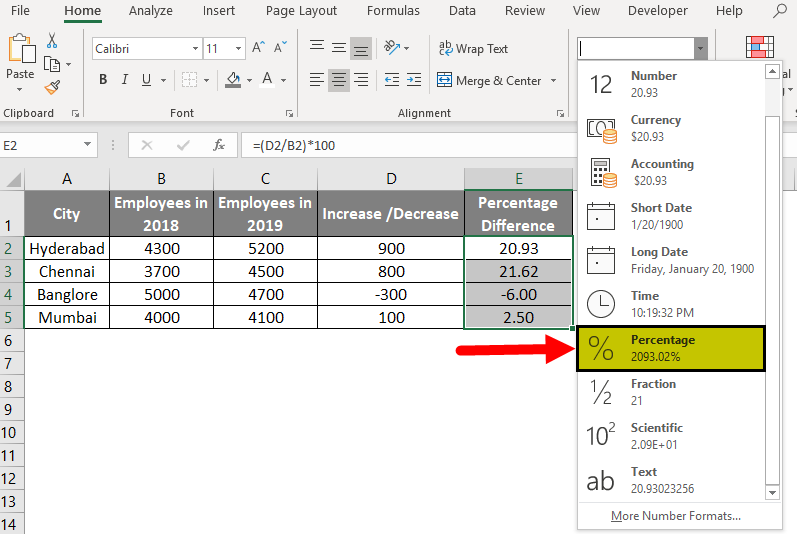Expand the font size 11 dropdown
The height and width of the screenshot is (534, 797).
[x=238, y=48]
